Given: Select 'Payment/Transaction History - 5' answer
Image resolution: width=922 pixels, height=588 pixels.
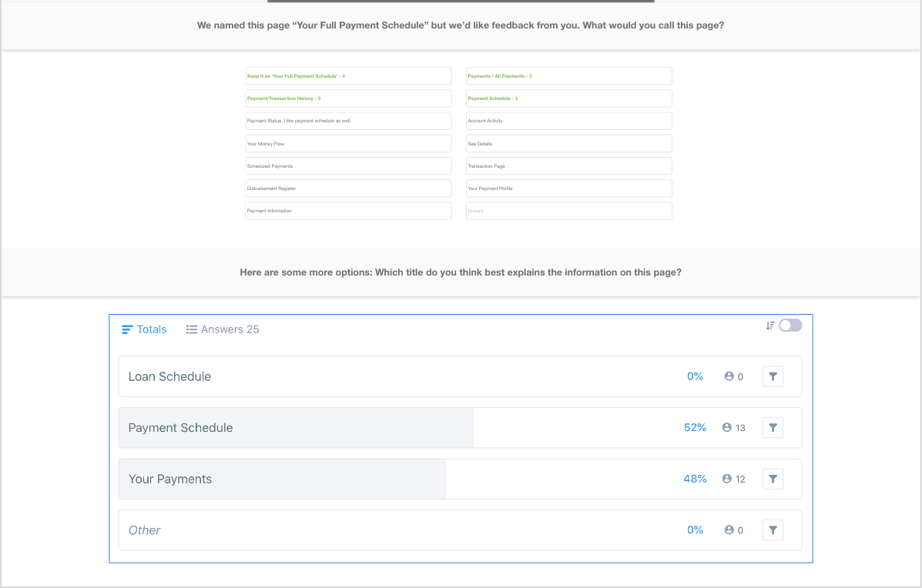Looking at the screenshot, I should click(348, 99).
